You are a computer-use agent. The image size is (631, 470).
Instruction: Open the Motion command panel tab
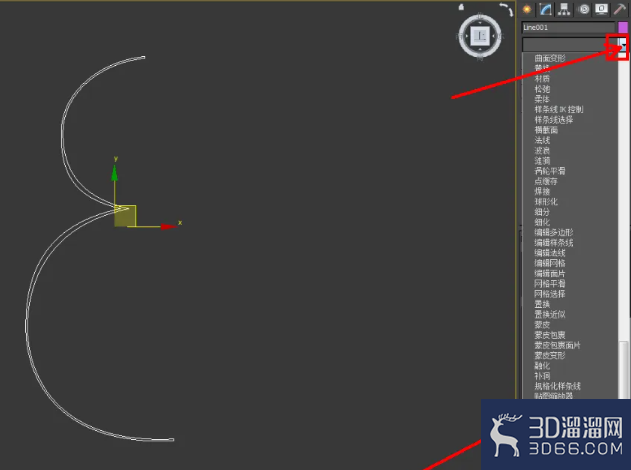click(584, 9)
